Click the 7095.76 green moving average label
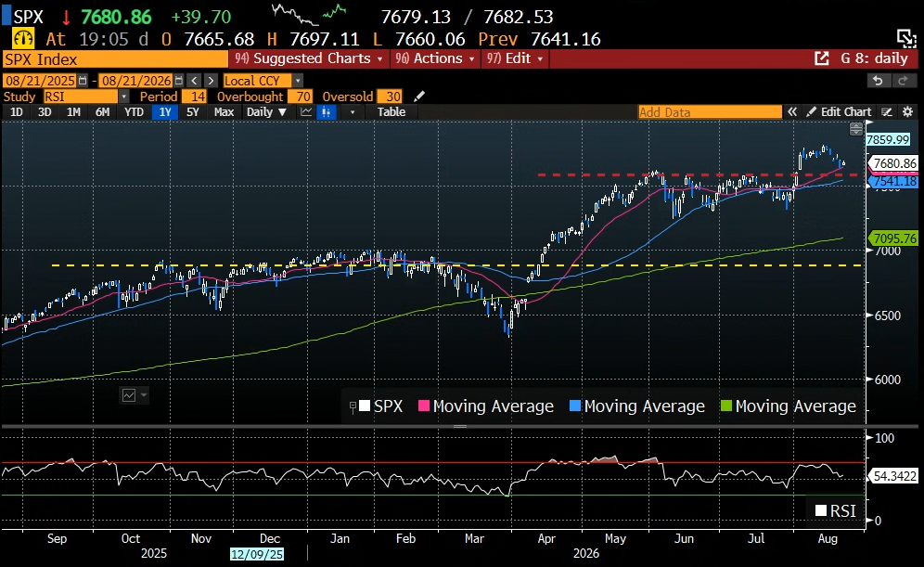The height and width of the screenshot is (567, 924). 894,238
